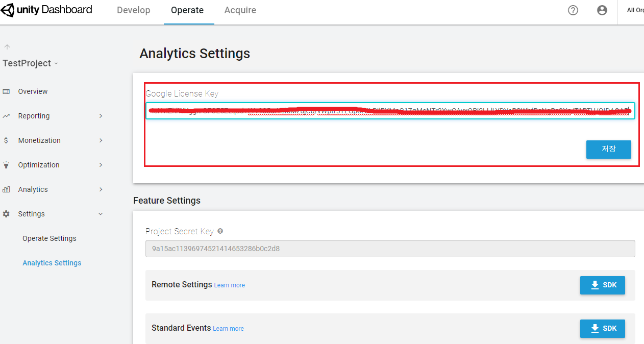Click the Analytics bar chart icon
The height and width of the screenshot is (344, 644).
6,189
